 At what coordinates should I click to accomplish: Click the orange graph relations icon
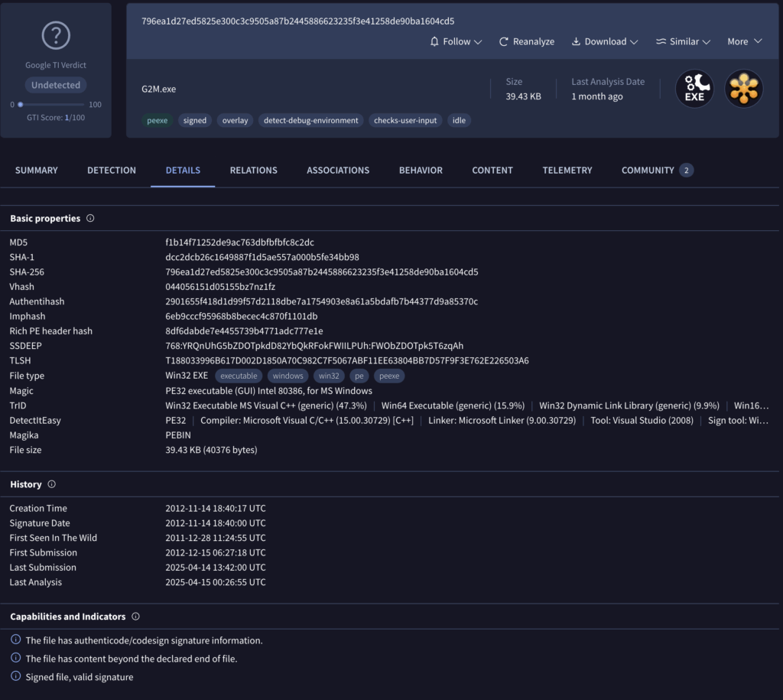pyautogui.click(x=743, y=89)
